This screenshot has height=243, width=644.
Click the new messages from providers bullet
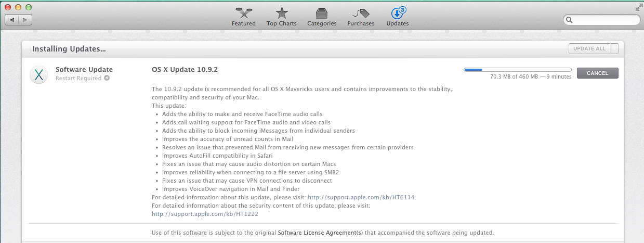tap(287, 147)
